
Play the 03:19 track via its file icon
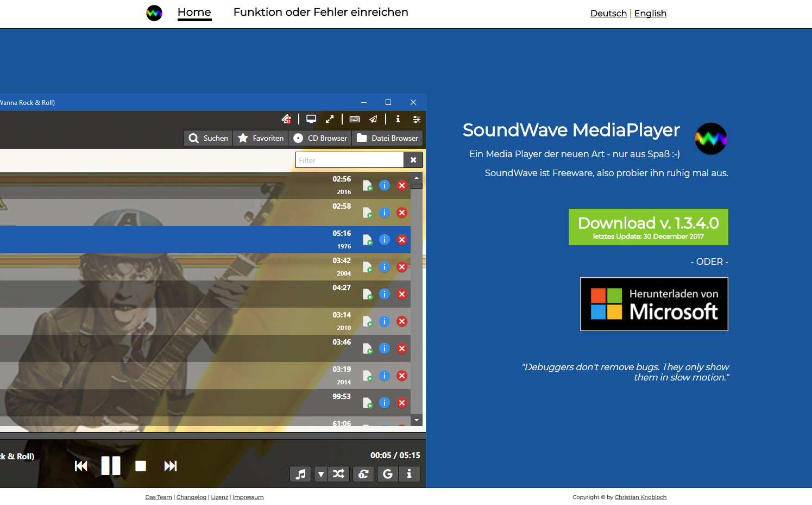[368, 376]
